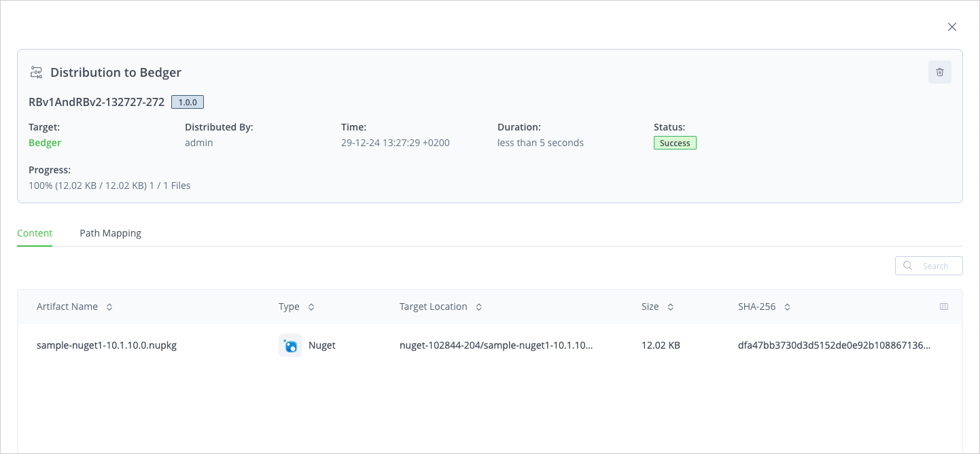
Task: Click the magnifier icon in the Search box
Action: pos(908,266)
